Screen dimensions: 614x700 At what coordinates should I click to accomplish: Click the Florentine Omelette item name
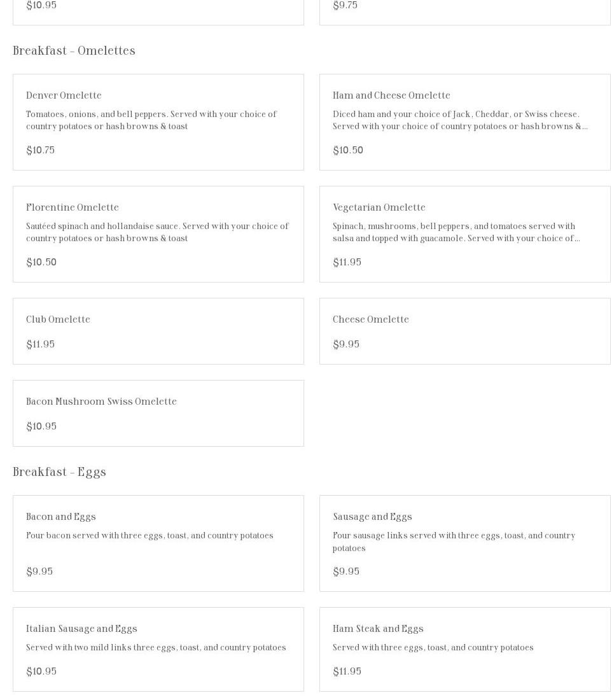[73, 207]
